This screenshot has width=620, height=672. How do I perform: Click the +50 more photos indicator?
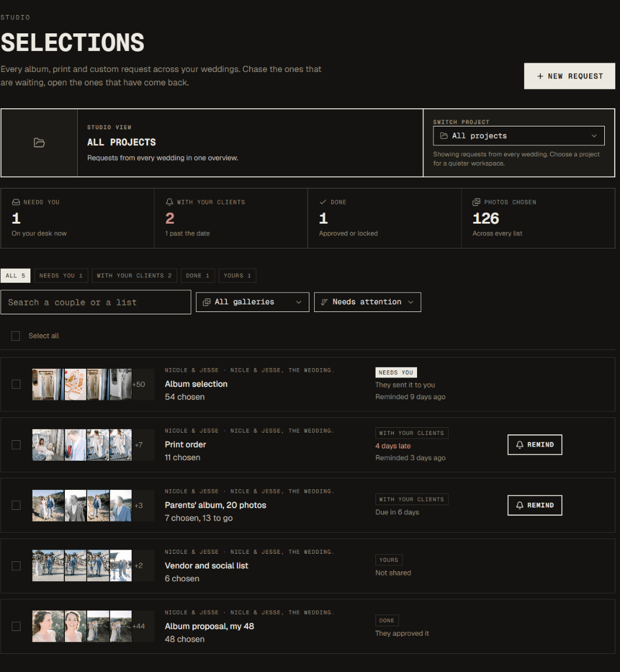click(139, 385)
